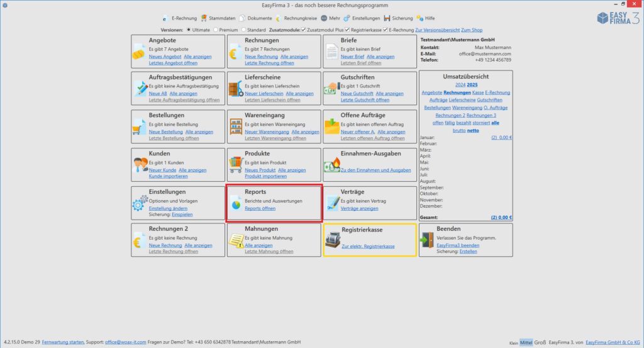Click Zur elektr. Registrierkasse link
The width and height of the screenshot is (644, 348).
click(x=368, y=246)
